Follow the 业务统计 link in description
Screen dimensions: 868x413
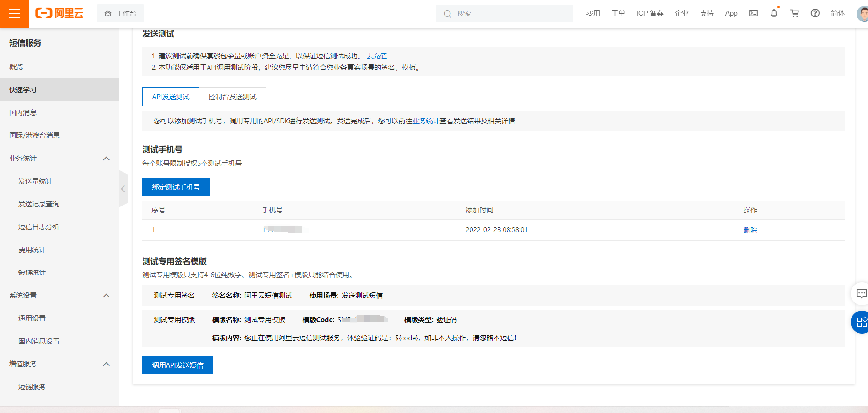[426, 121]
